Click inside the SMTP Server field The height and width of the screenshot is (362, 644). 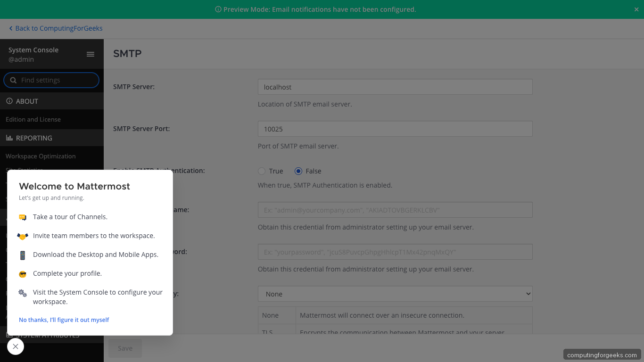tap(395, 87)
